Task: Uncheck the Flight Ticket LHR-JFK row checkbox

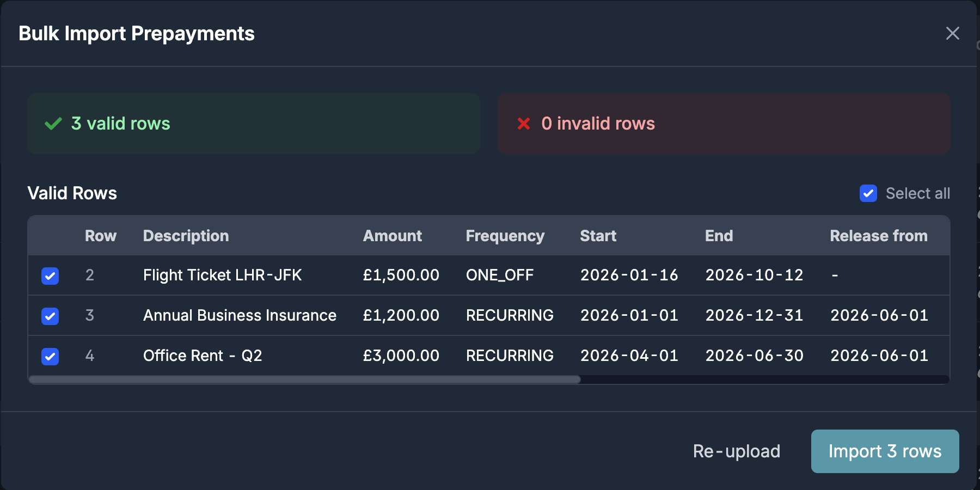Action: (50, 276)
